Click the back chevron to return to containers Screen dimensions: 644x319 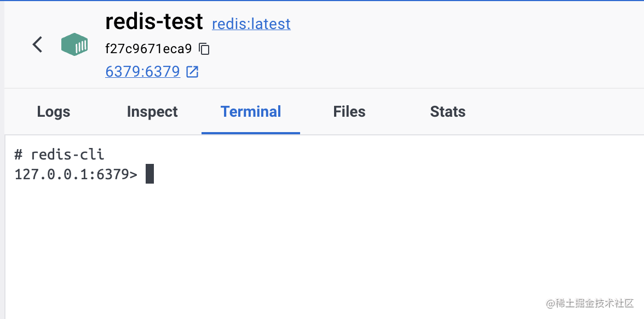pos(37,44)
